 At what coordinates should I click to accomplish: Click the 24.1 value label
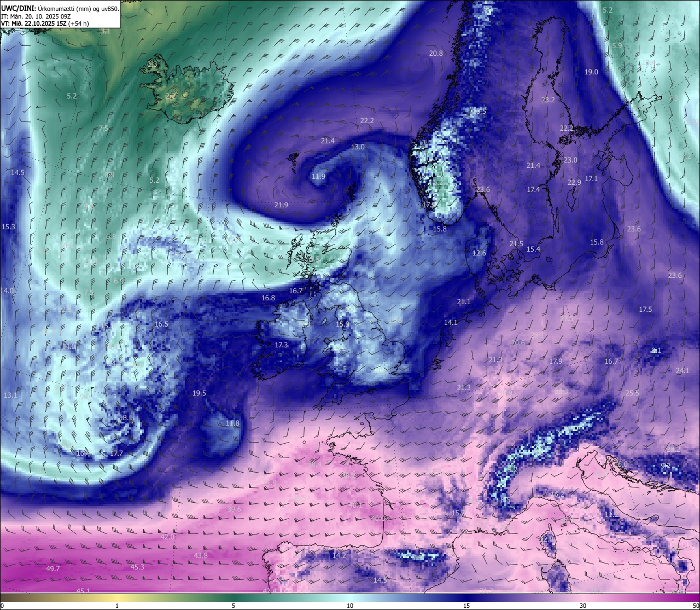click(x=682, y=370)
